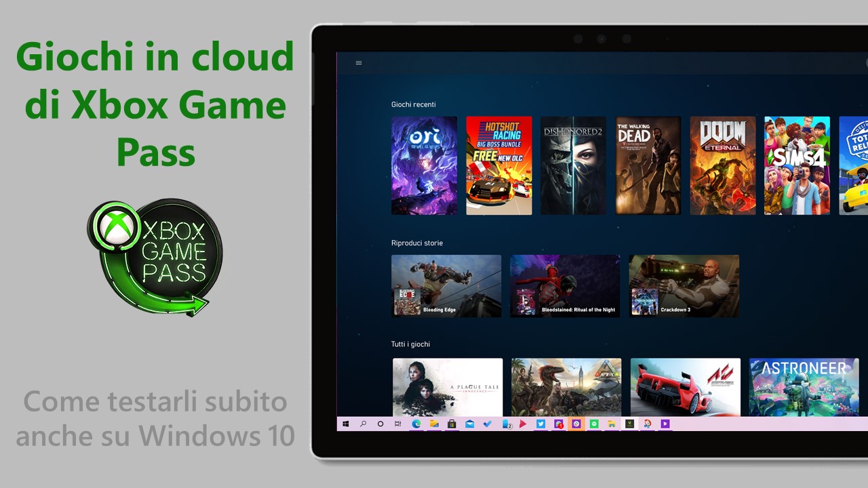Open the red play-arrow taskbar icon
The image size is (868, 488).
523,424
